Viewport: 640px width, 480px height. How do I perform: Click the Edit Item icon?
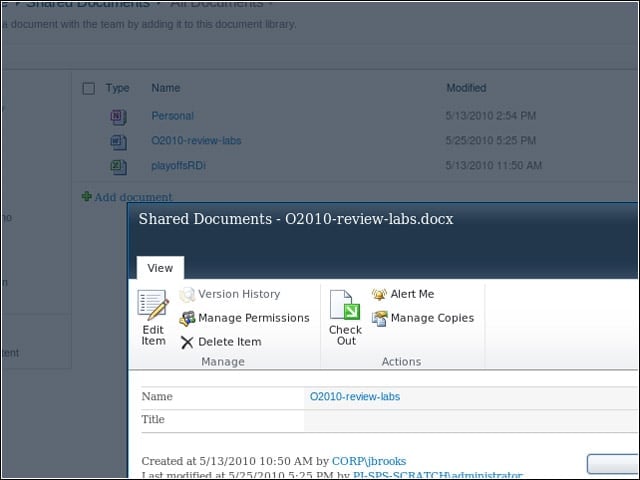[153, 304]
